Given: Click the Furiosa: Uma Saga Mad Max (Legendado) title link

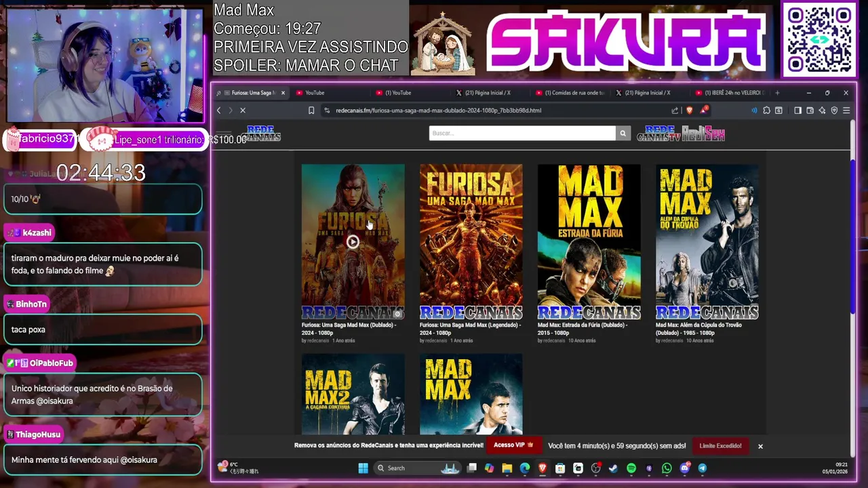Looking at the screenshot, I should click(x=470, y=329).
